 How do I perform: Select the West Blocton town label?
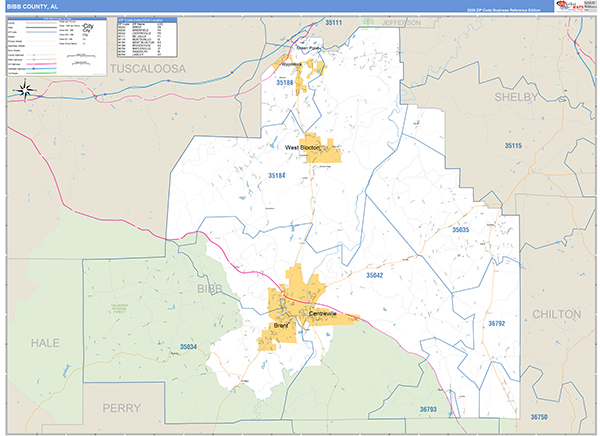(302, 147)
